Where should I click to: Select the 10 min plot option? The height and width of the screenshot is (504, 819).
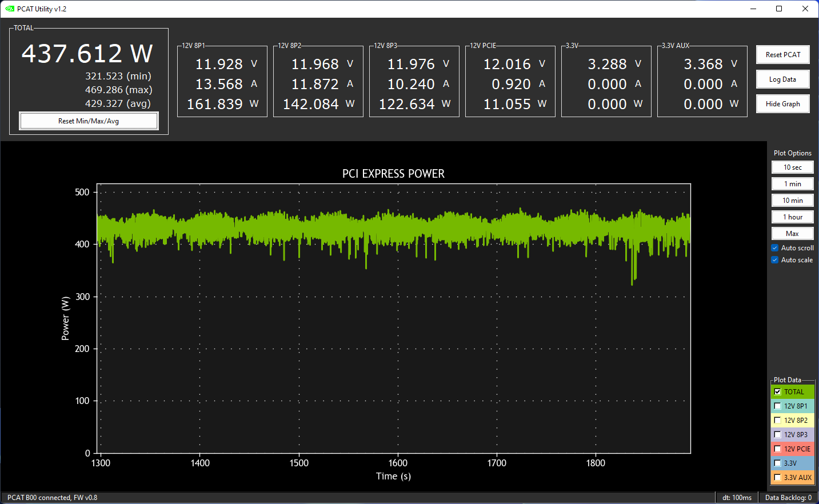[x=792, y=201]
